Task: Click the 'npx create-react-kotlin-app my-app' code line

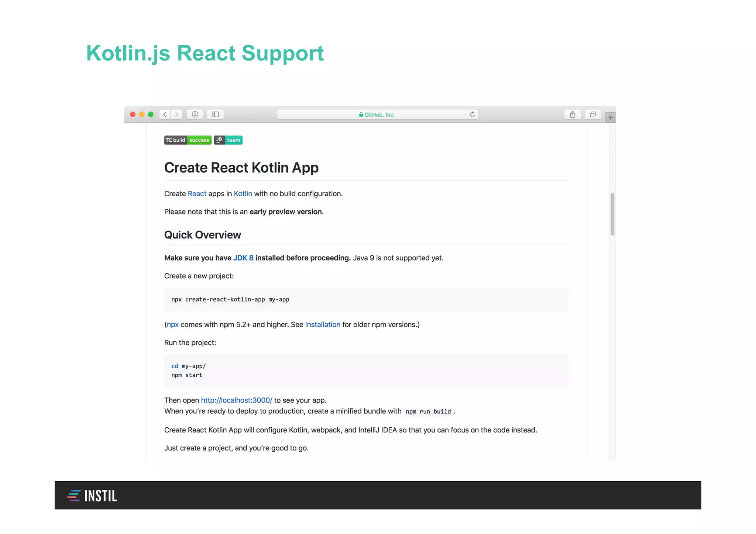Action: (230, 300)
